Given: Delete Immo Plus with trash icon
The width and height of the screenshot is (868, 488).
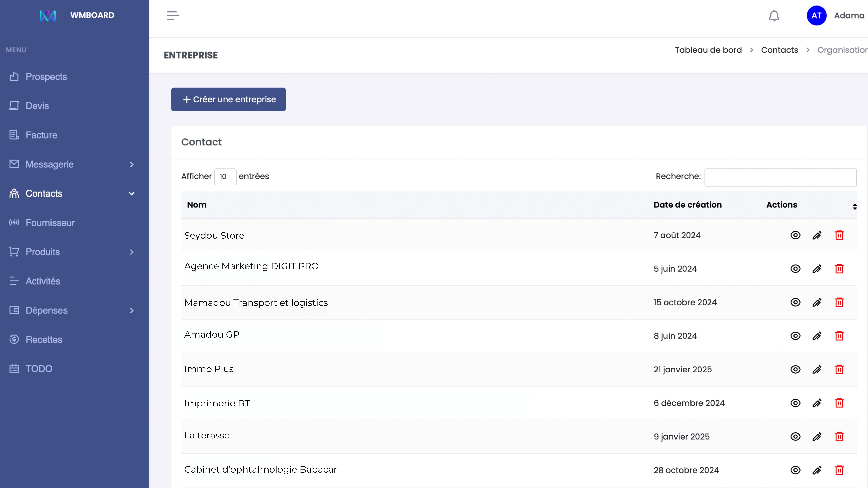Looking at the screenshot, I should (839, 369).
